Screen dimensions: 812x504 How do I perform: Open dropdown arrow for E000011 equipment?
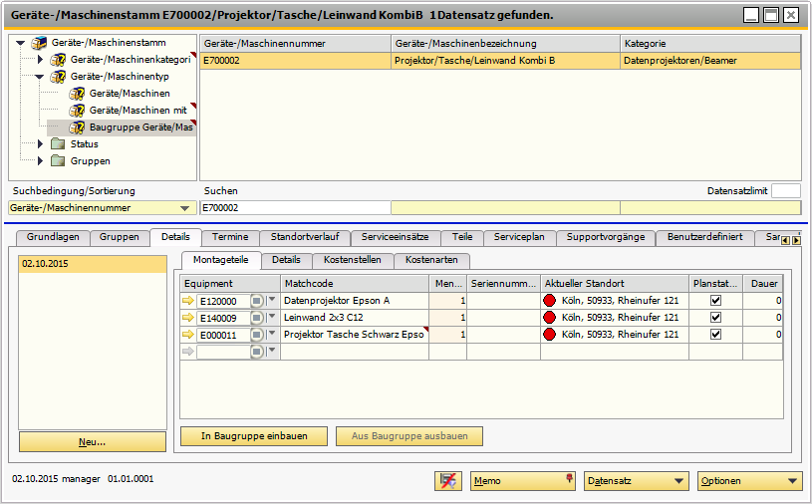(271, 334)
